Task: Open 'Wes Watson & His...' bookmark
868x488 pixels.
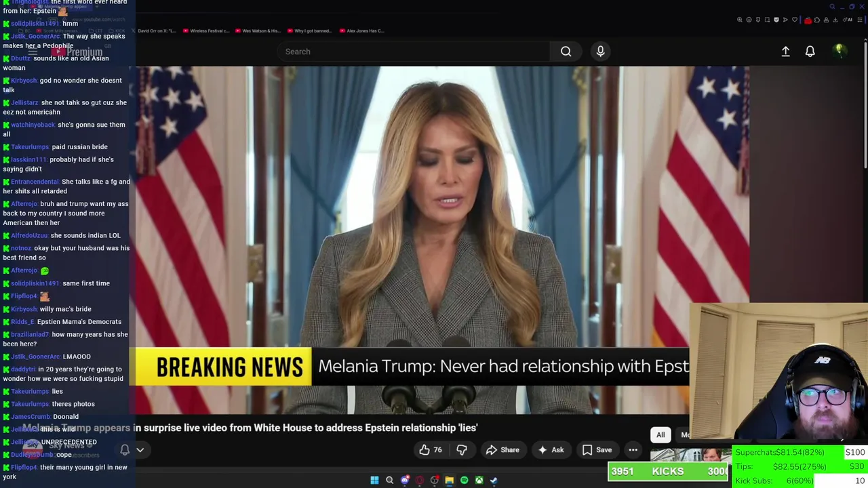Action: tap(258, 30)
